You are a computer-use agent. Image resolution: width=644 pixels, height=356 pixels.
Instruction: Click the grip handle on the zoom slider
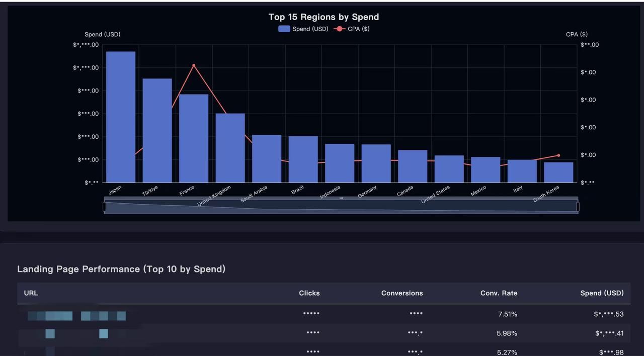click(x=341, y=198)
